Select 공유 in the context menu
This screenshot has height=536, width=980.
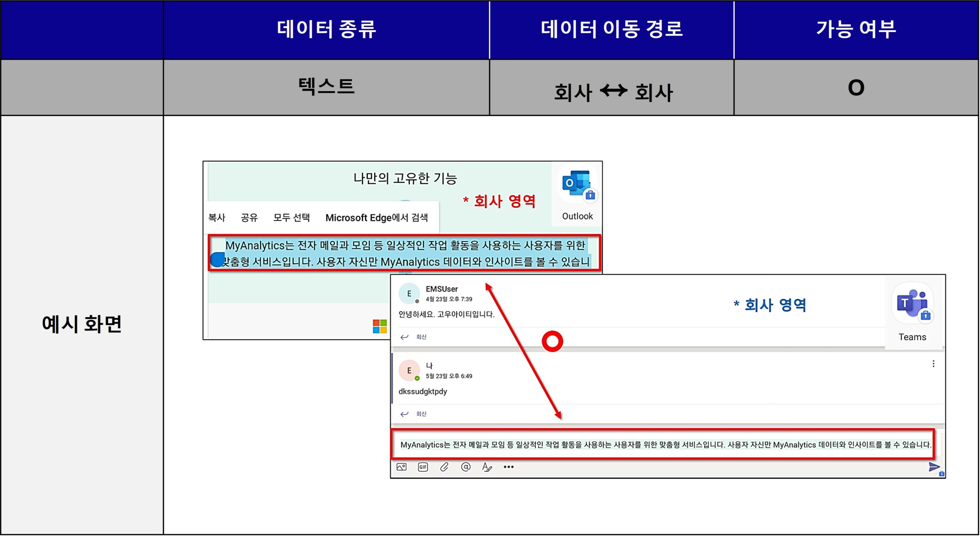[x=249, y=218]
